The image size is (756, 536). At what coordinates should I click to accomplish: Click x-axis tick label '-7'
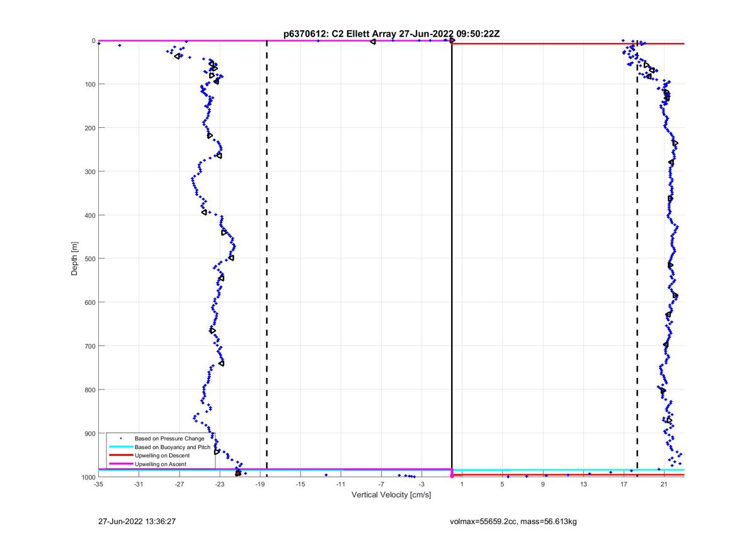381,484
